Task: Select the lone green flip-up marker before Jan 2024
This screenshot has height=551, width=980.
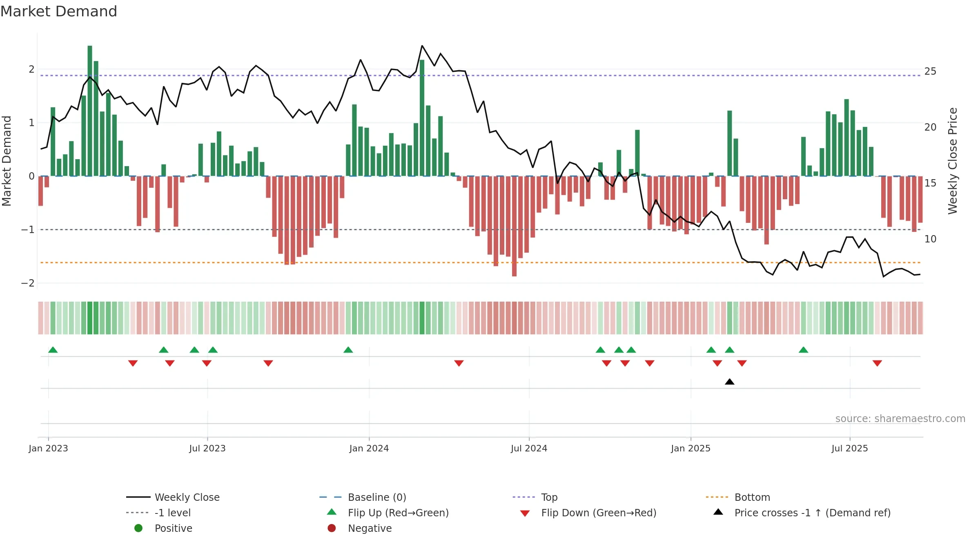Action: coord(348,350)
